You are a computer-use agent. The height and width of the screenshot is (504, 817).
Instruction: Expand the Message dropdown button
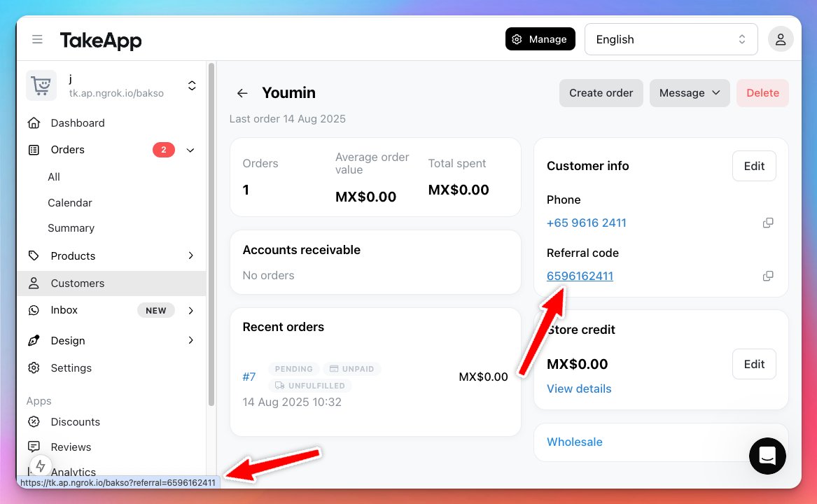click(x=690, y=93)
